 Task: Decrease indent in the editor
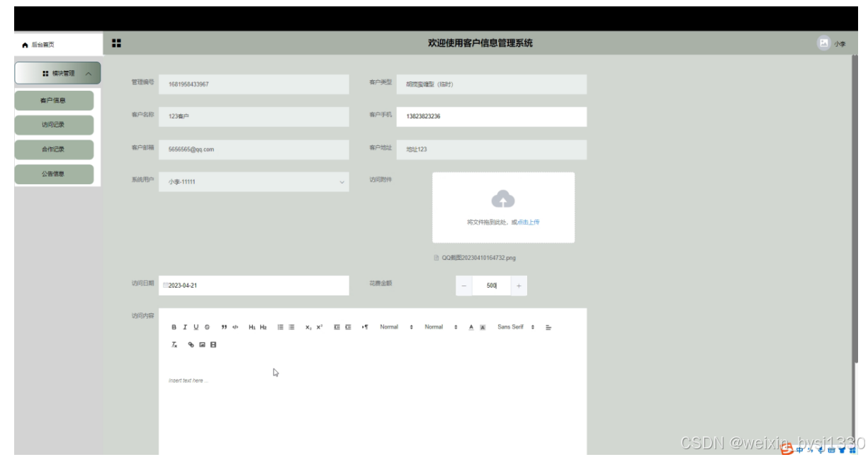337,327
